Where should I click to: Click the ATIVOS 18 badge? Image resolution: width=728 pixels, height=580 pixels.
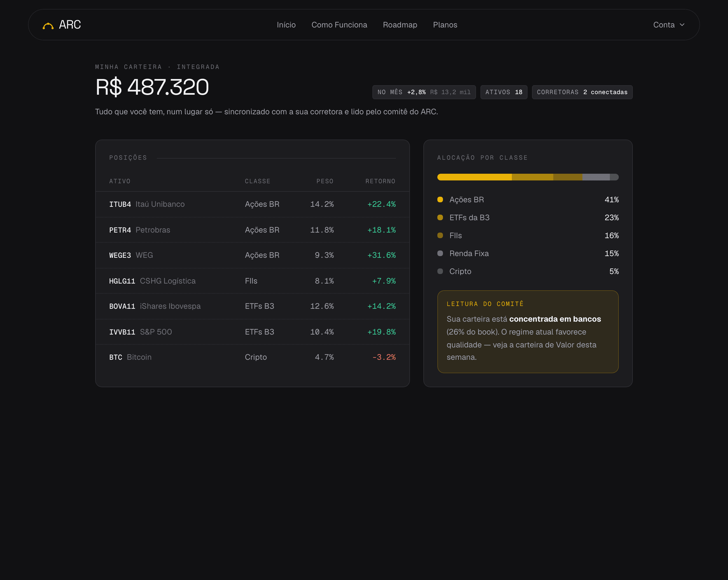click(503, 92)
